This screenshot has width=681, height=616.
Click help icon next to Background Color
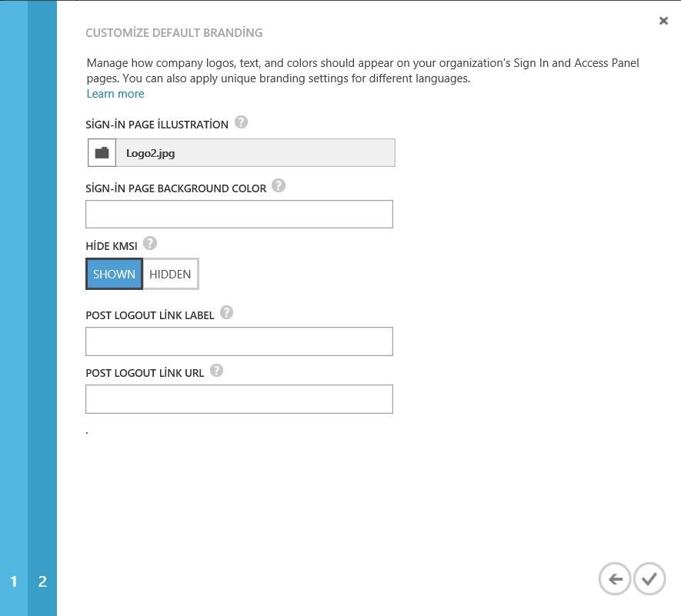pos(279,185)
